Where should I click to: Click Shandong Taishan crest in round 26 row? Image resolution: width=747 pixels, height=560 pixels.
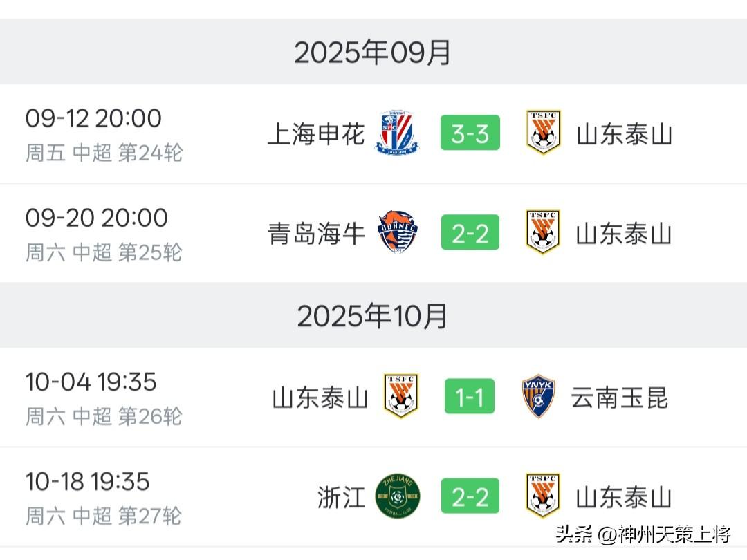click(401, 396)
